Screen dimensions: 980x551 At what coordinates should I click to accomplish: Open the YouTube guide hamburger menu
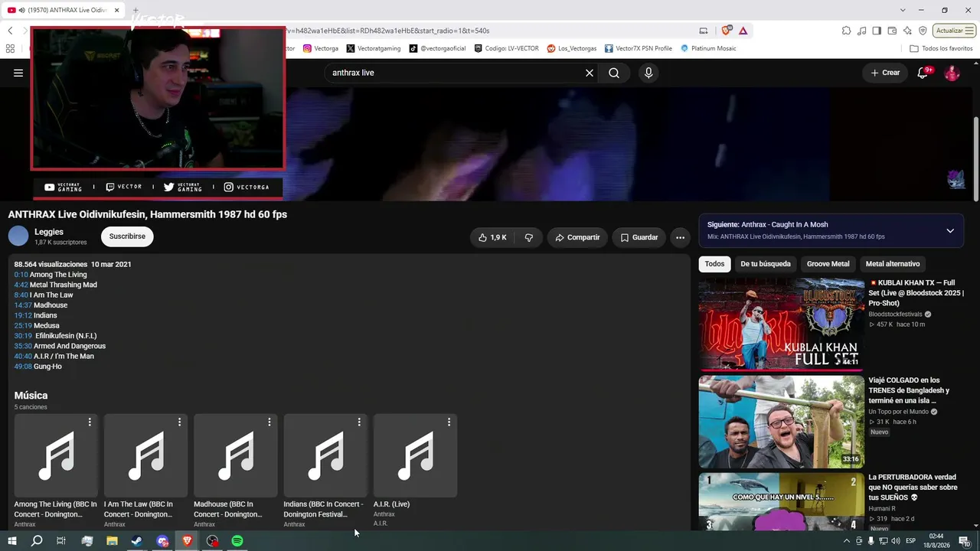(x=18, y=73)
